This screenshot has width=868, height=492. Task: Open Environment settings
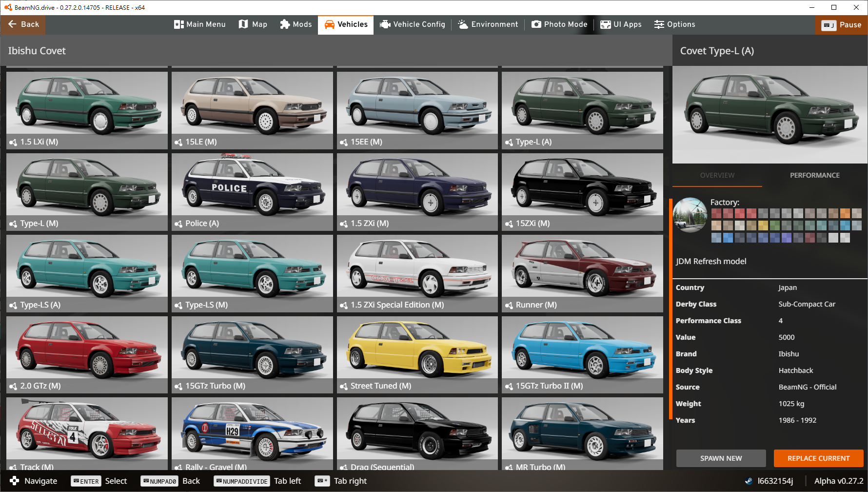click(x=488, y=24)
